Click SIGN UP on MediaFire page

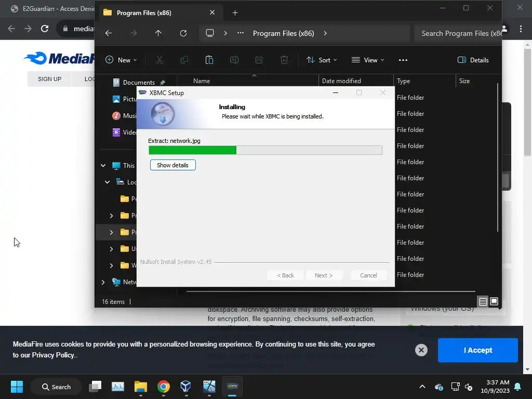click(x=49, y=79)
